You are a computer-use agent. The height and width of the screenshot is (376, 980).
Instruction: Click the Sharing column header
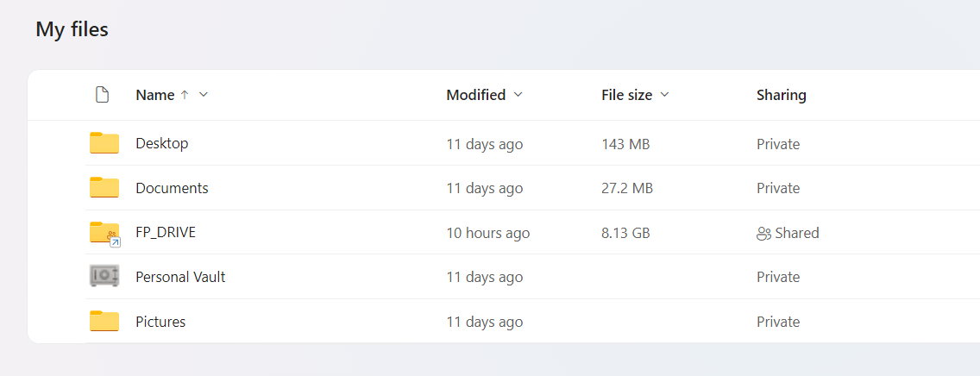click(x=781, y=95)
